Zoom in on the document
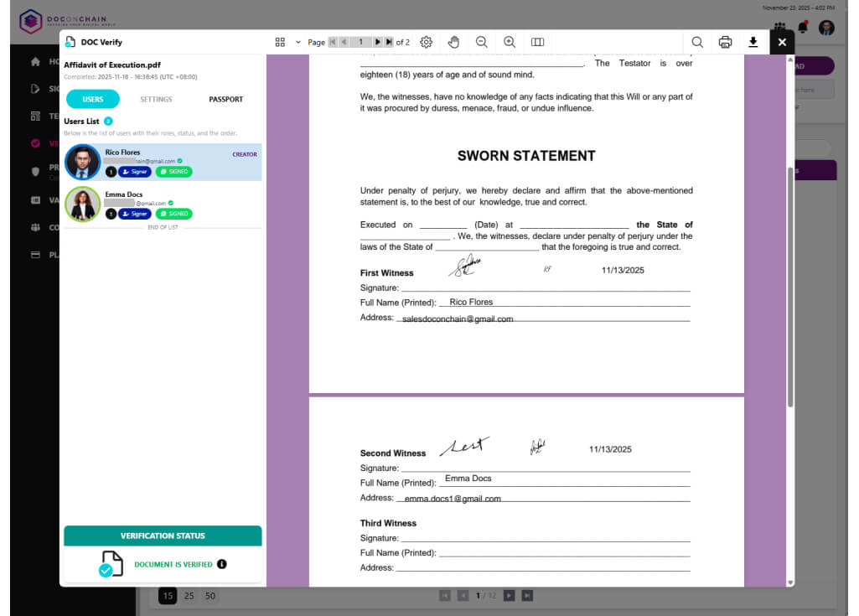Viewport: 859px width, 616px height. pyautogui.click(x=510, y=42)
